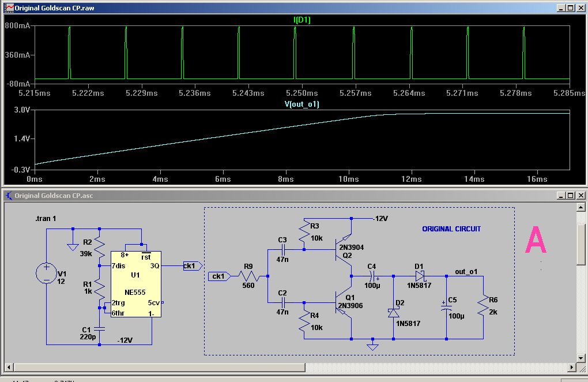This screenshot has width=588, height=382.
Task: Maximize the Original Goldscan CP.raw waveform window
Action: [x=571, y=8]
